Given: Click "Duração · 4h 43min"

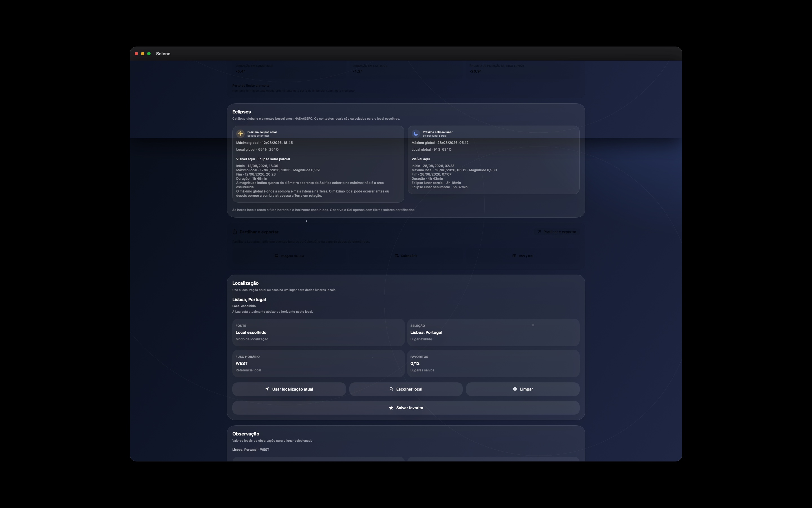Looking at the screenshot, I should 427,179.
